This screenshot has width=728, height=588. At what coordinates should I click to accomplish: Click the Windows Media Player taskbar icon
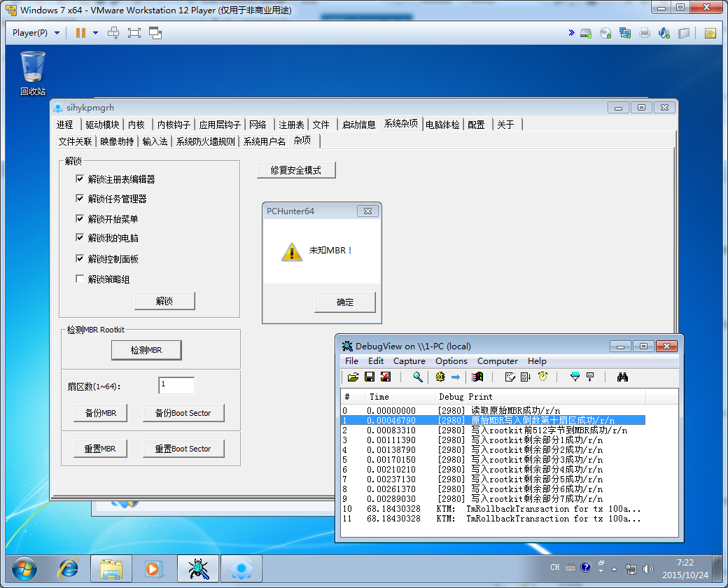153,568
